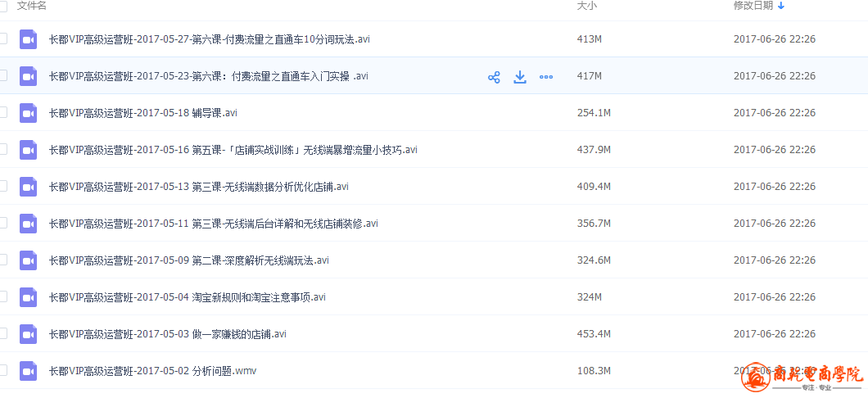Open more options for 直通车入门实操 file
868x398 pixels.
tap(546, 77)
